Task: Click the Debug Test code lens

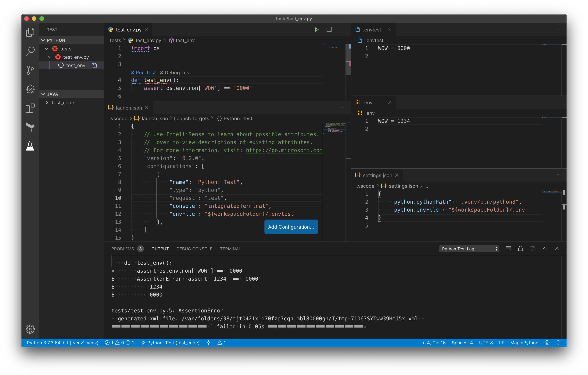Action: (175, 73)
